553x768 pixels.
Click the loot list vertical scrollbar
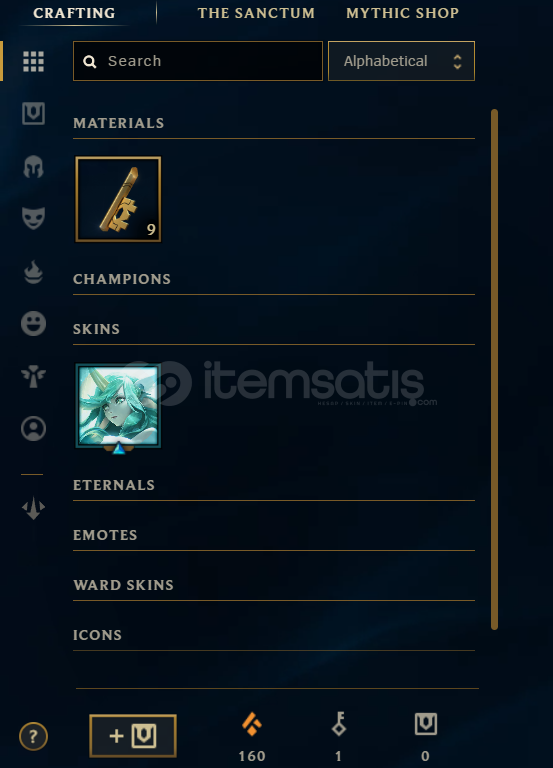tap(494, 369)
